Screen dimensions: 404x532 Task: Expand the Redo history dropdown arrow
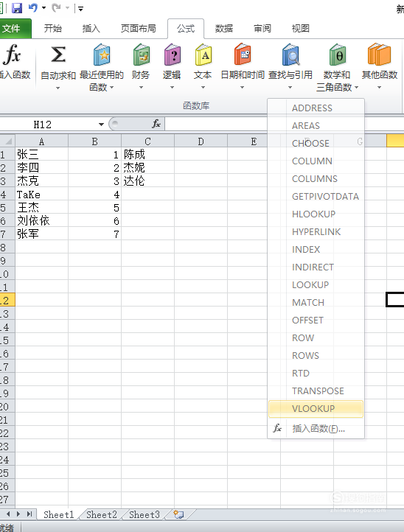(x=67, y=8)
